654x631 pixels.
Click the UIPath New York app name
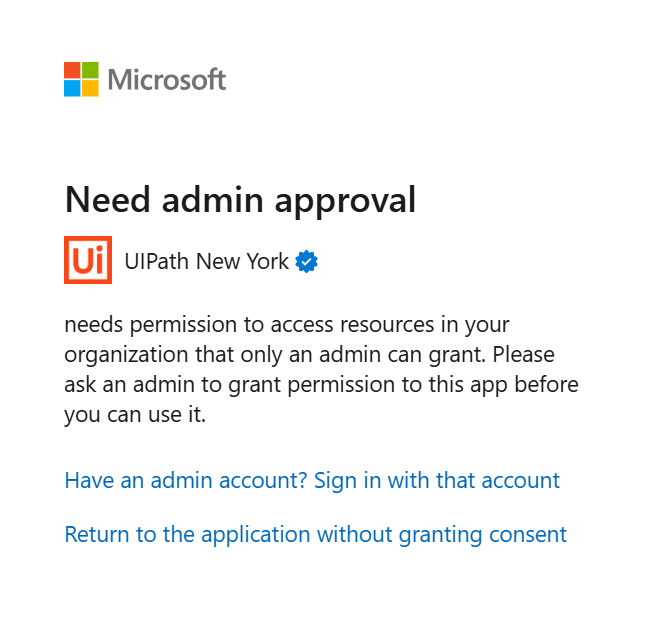(206, 261)
